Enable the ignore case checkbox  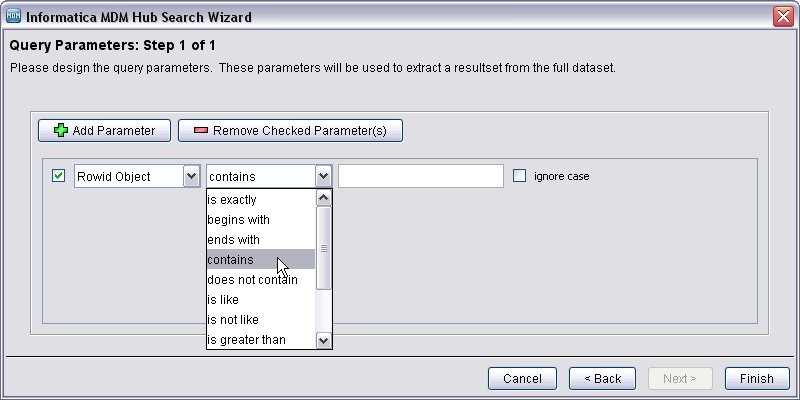pos(519,176)
